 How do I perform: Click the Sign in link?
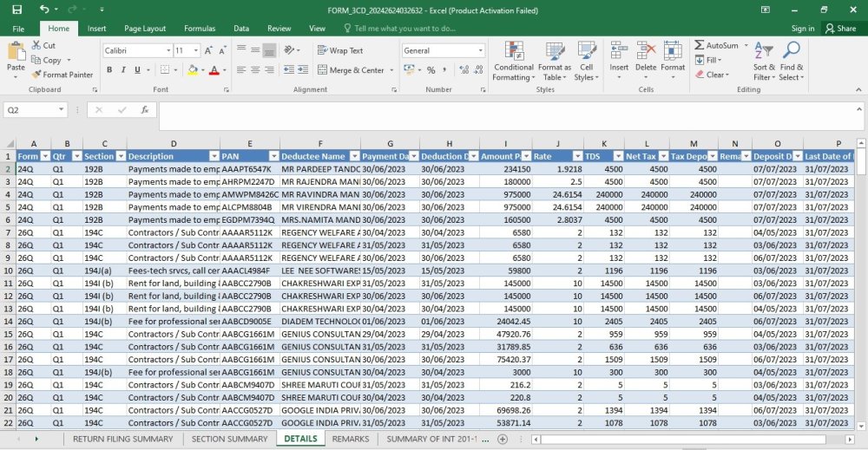pos(803,29)
